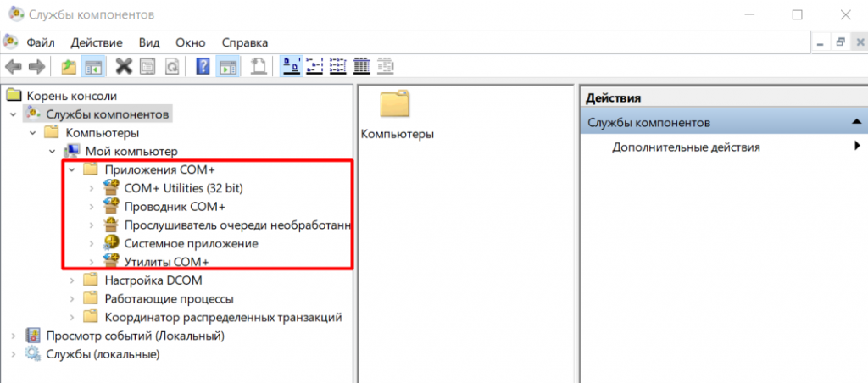The height and width of the screenshot is (383, 868).
Task: Select Корень консоли tree node
Action: tap(72, 96)
